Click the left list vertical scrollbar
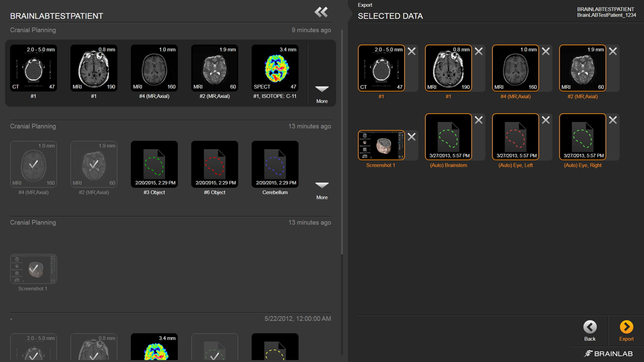The width and height of the screenshot is (644, 362). tap(342, 142)
